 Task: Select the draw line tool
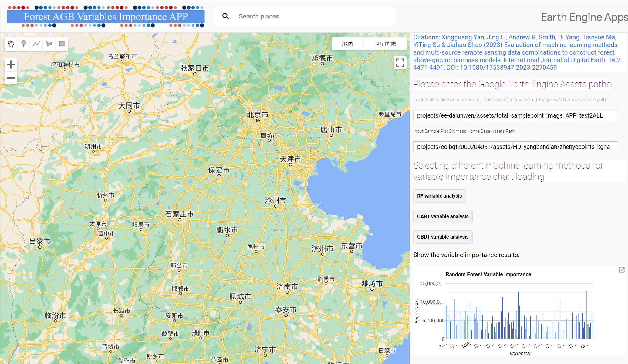tap(36, 44)
